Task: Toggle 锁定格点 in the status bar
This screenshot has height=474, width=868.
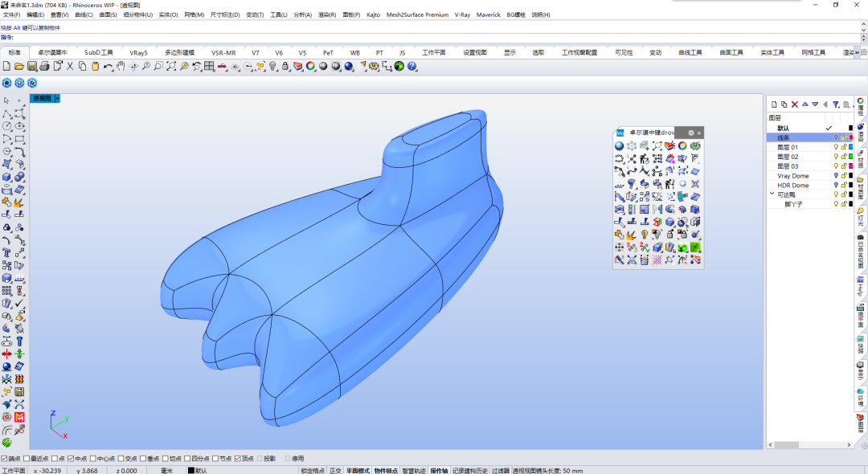Action: coord(313,471)
